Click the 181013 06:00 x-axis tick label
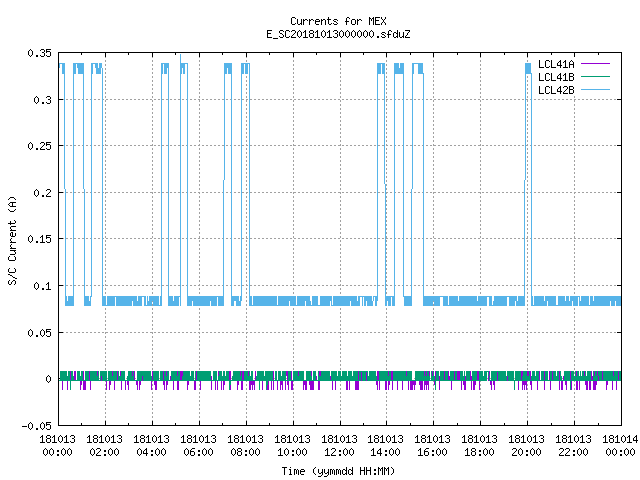 pyautogui.click(x=198, y=446)
